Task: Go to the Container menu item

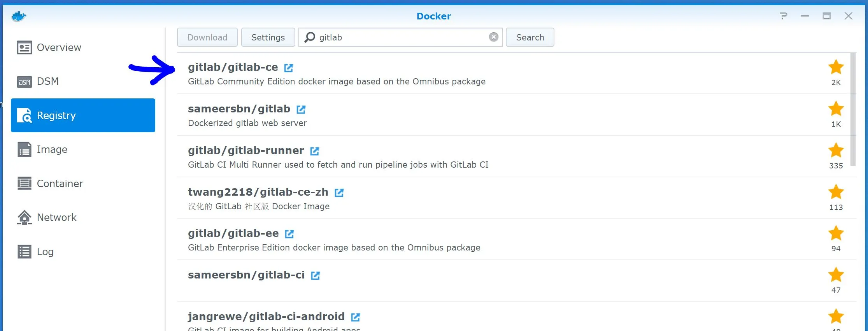Action: 83,183
